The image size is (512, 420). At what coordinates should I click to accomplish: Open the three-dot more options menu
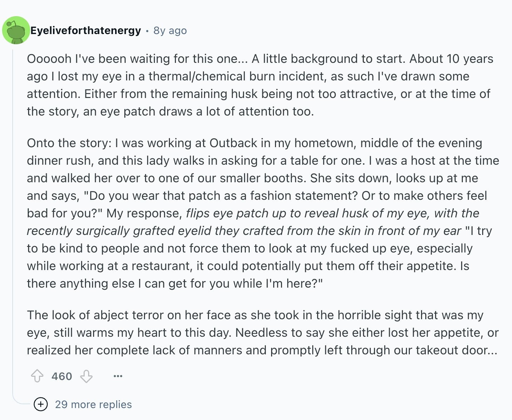click(x=118, y=376)
